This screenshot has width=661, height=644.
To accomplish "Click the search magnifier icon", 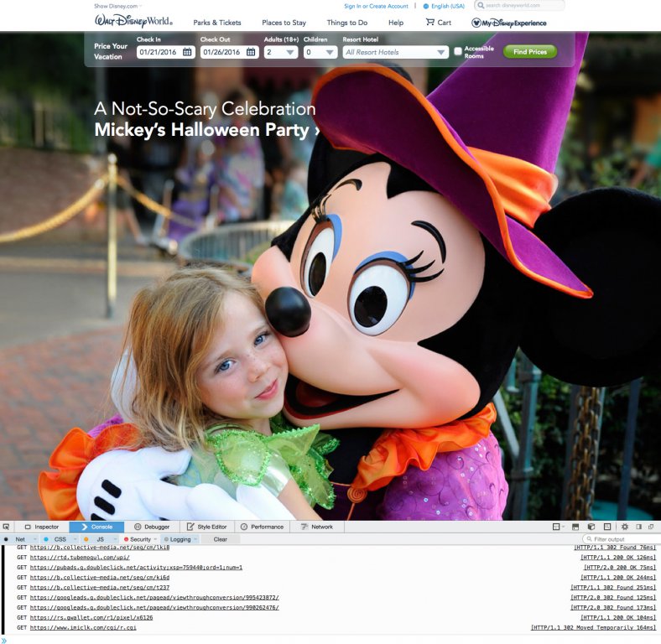I will (481, 6).
